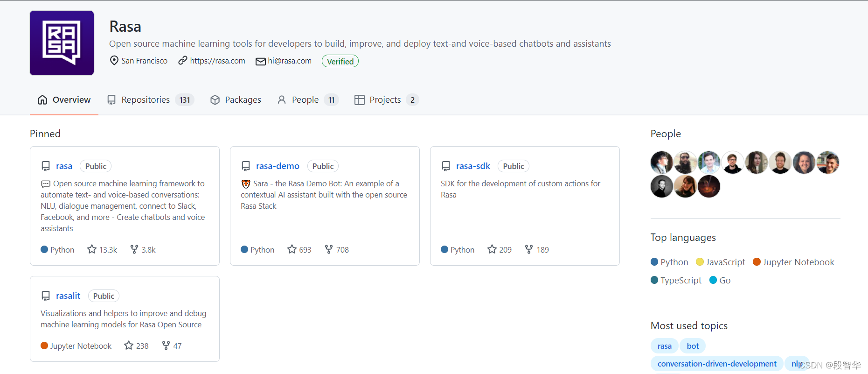Click the Public label on rasalit card

click(104, 296)
